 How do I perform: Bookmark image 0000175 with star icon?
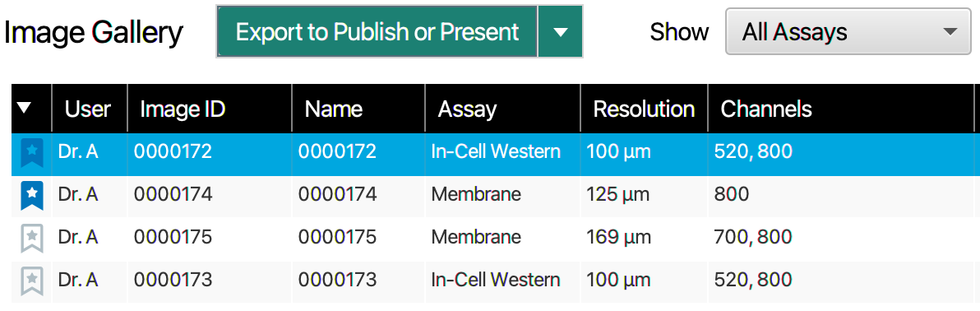click(32, 239)
